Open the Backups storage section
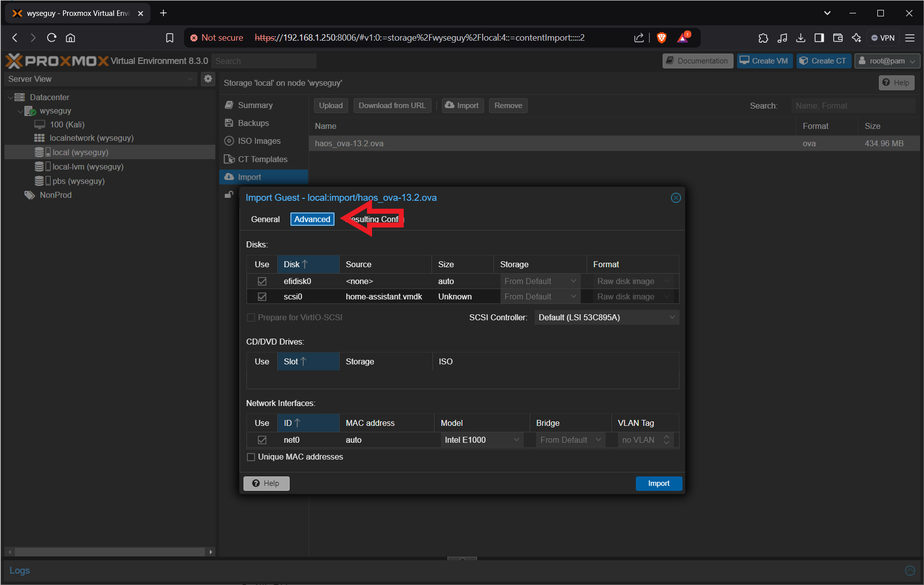Image resolution: width=924 pixels, height=585 pixels. 263,123
